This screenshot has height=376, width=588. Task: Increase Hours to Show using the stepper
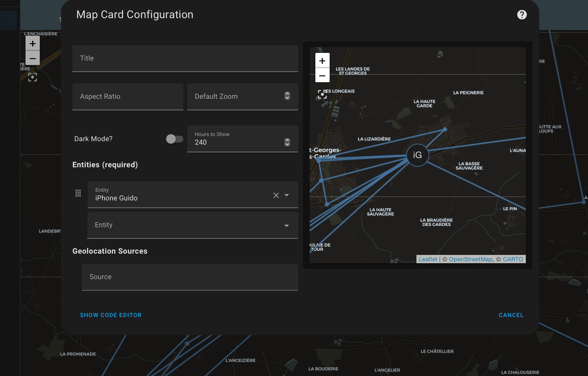287,141
